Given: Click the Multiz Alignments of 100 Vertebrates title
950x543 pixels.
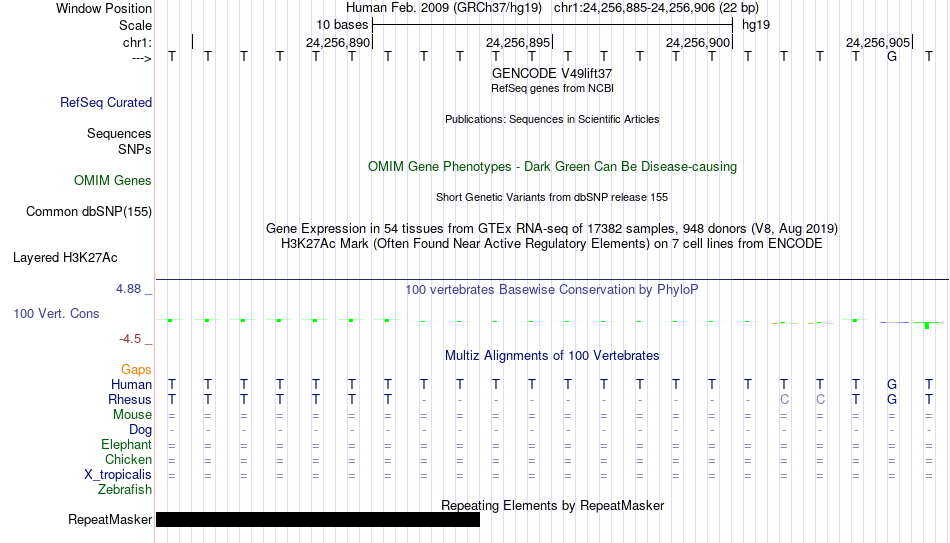Looking at the screenshot, I should [x=552, y=356].
